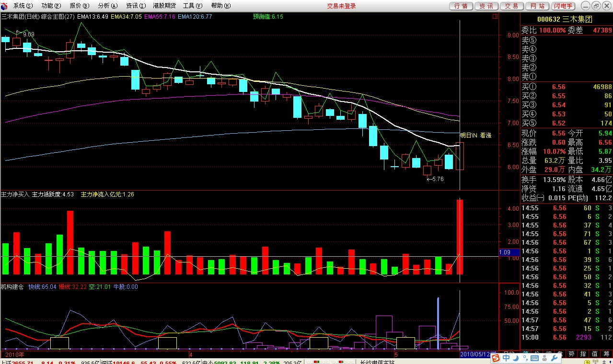Select the 值 tab at bottom right
This screenshot has width=613, height=364.
coord(595,354)
